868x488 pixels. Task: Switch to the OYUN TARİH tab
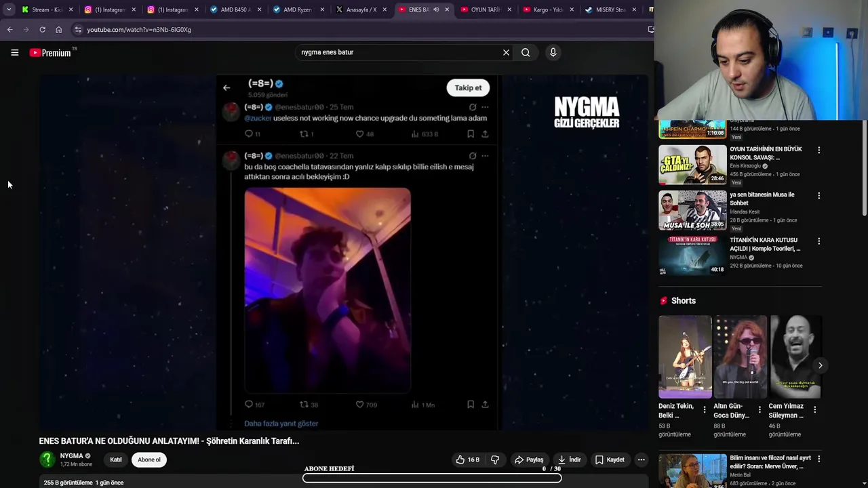[486, 9]
